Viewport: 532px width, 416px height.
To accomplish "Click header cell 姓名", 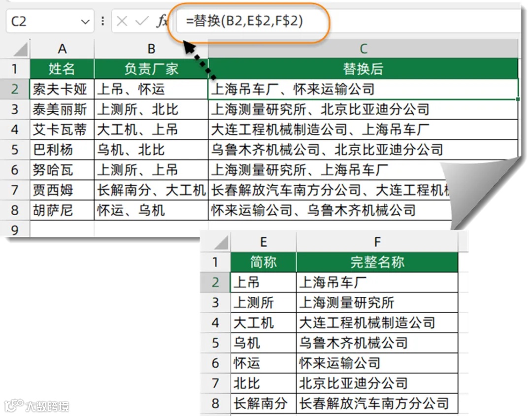I will [62, 69].
